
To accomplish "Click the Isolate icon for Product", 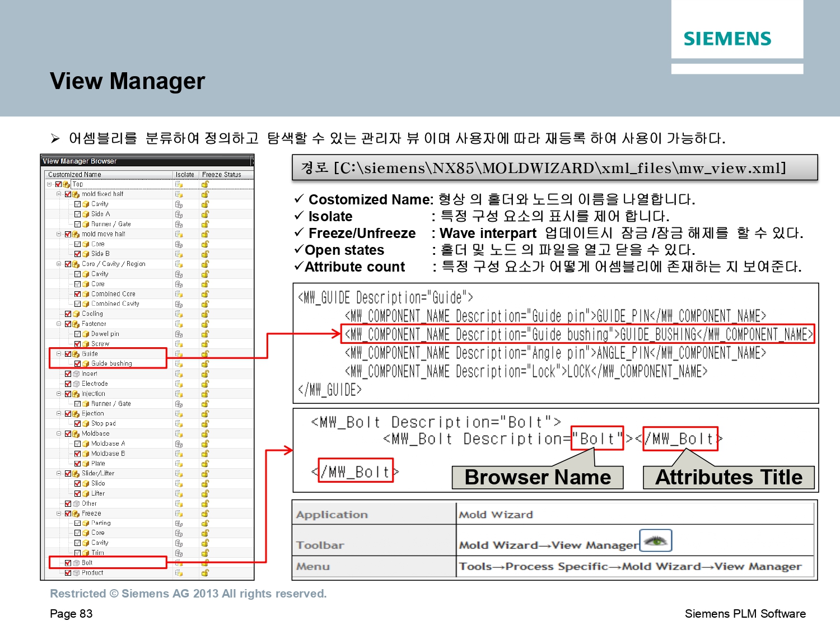I will coord(179,573).
